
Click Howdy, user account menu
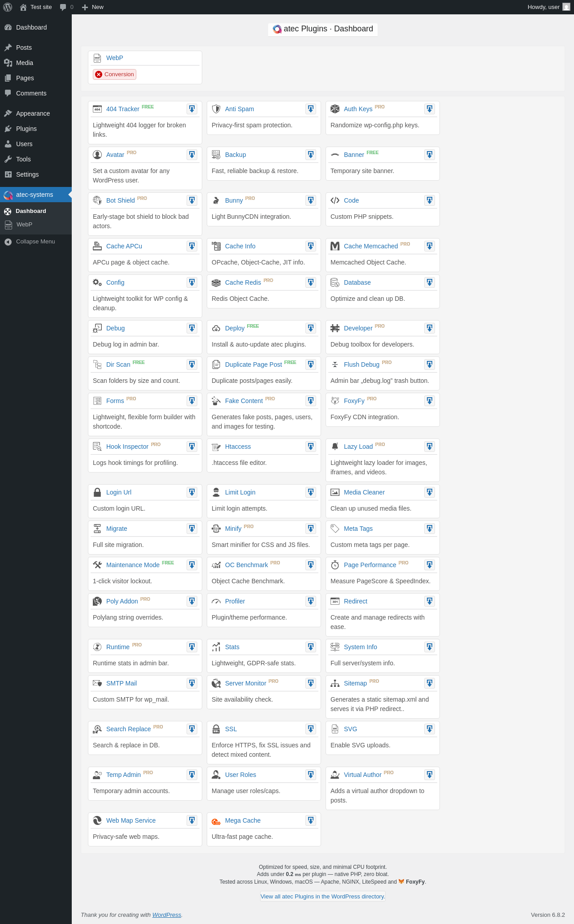click(x=548, y=7)
